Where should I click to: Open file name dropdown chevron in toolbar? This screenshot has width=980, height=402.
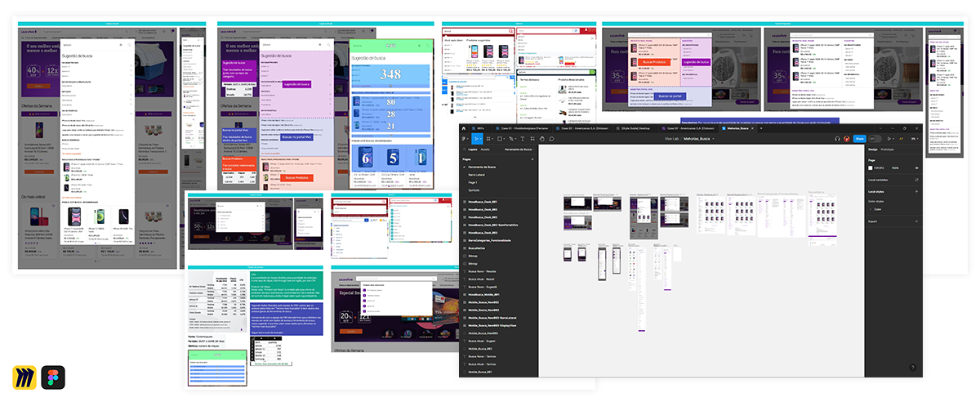[x=713, y=139]
